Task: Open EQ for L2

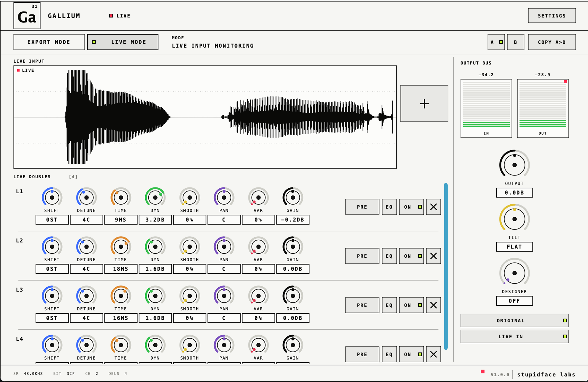Action: [389, 256]
